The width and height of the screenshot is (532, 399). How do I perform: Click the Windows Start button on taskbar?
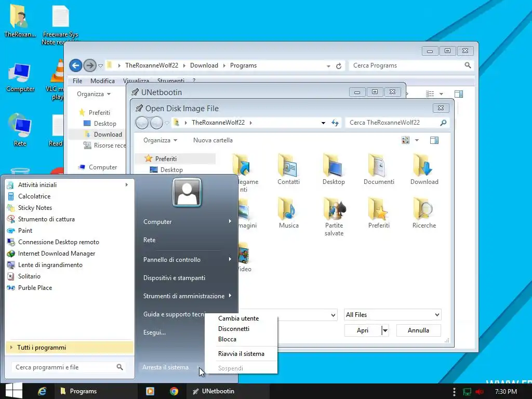pos(14,391)
